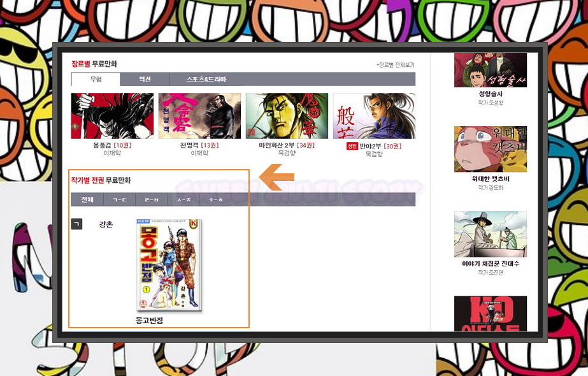Open the 반야2부 comic thumbnail
This screenshot has height=376, width=588.
coord(374,116)
